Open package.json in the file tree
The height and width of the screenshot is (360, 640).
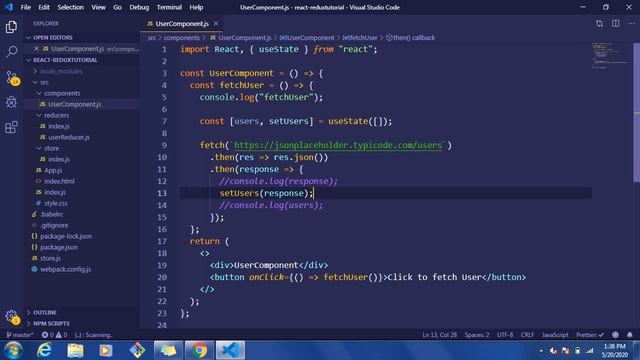pyautogui.click(x=59, y=247)
